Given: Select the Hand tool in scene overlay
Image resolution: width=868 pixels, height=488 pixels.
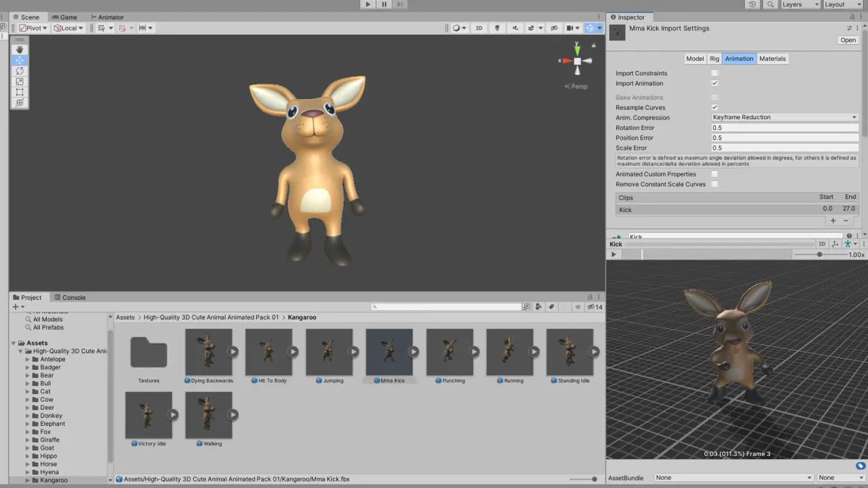Looking at the screenshot, I should (20, 49).
